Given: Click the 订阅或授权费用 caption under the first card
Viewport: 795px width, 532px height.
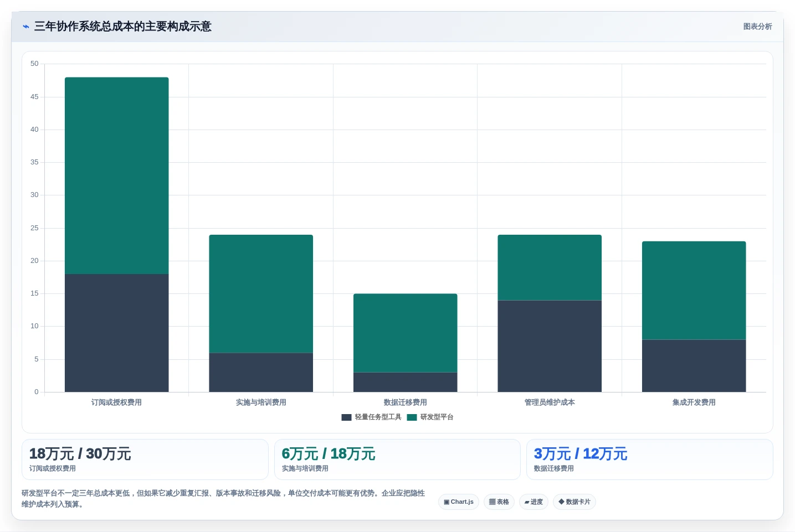Looking at the screenshot, I should point(53,468).
